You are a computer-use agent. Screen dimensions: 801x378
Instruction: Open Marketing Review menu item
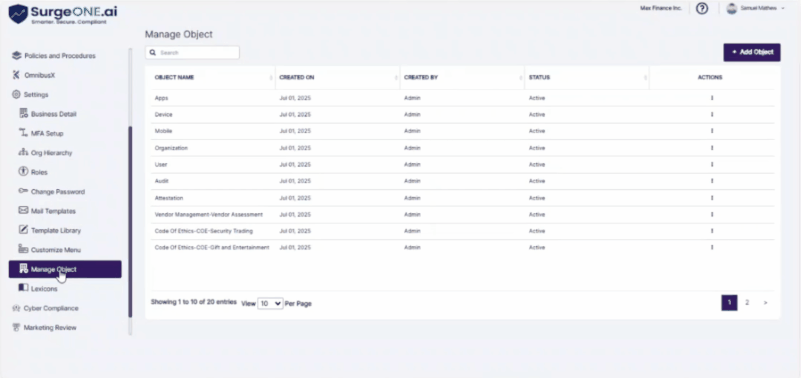[50, 327]
